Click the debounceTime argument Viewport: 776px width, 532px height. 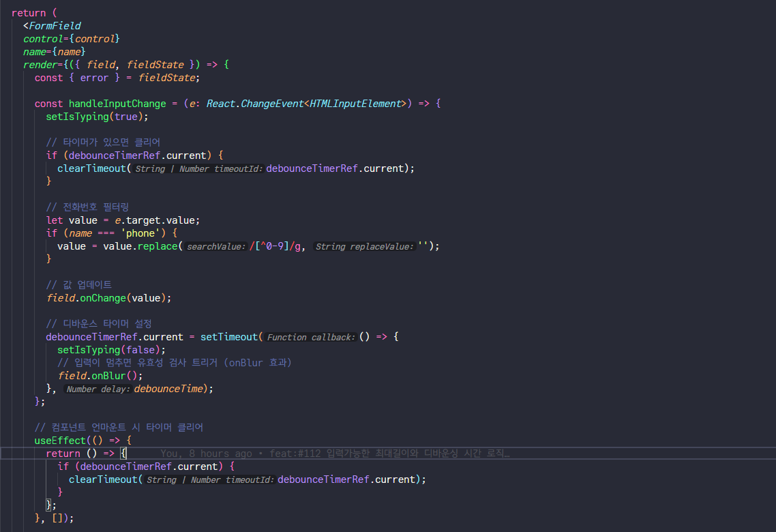(168, 388)
